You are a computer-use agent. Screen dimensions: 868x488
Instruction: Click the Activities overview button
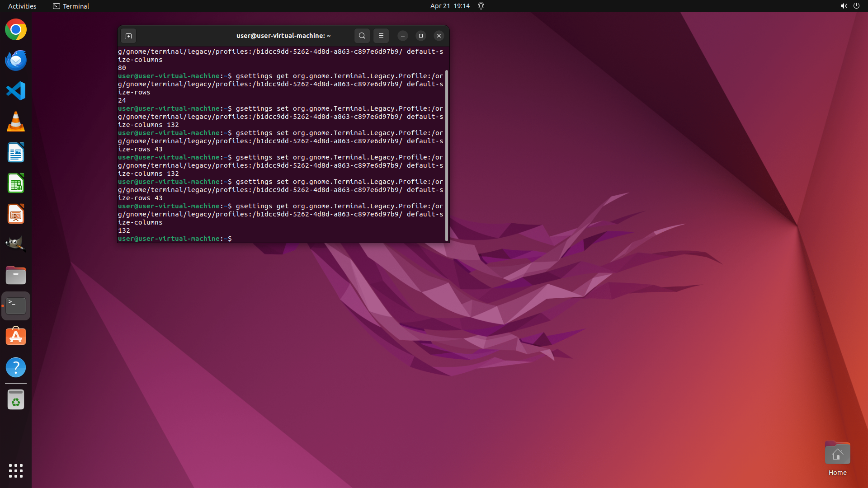tap(22, 6)
